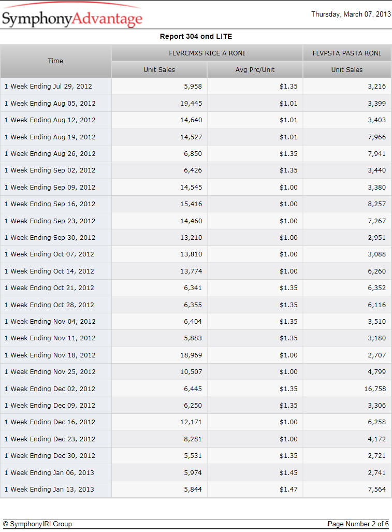Click the Avg Prc/Unit column header
Viewport: 392px width, 532px height.
click(255, 69)
